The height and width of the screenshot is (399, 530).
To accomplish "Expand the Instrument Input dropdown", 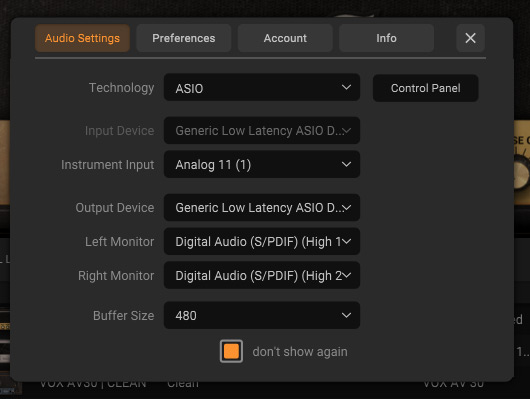I will (x=262, y=164).
